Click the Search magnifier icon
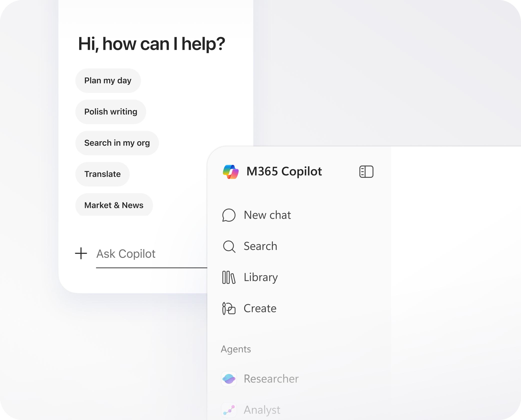 point(229,246)
